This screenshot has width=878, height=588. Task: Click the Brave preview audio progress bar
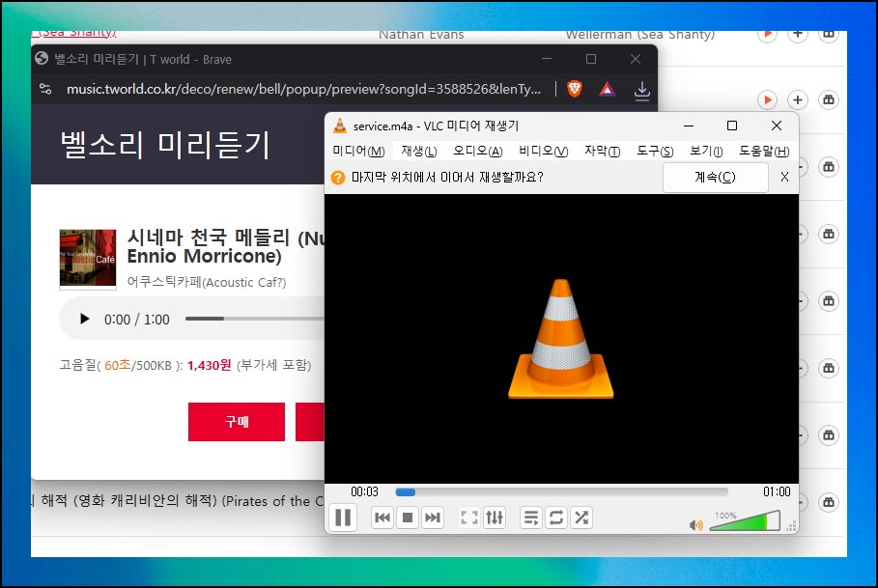click(x=255, y=319)
